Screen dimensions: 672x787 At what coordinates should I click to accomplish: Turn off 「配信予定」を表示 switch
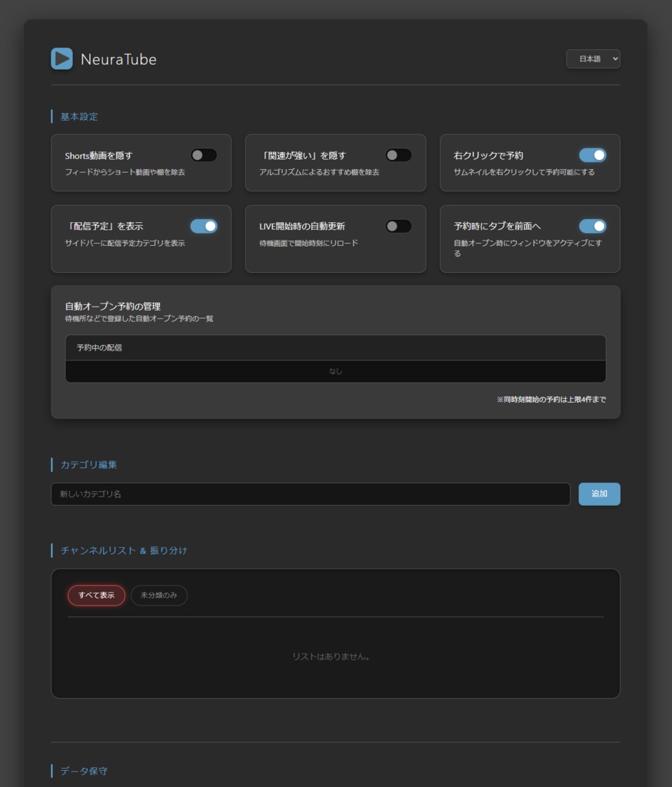204,226
